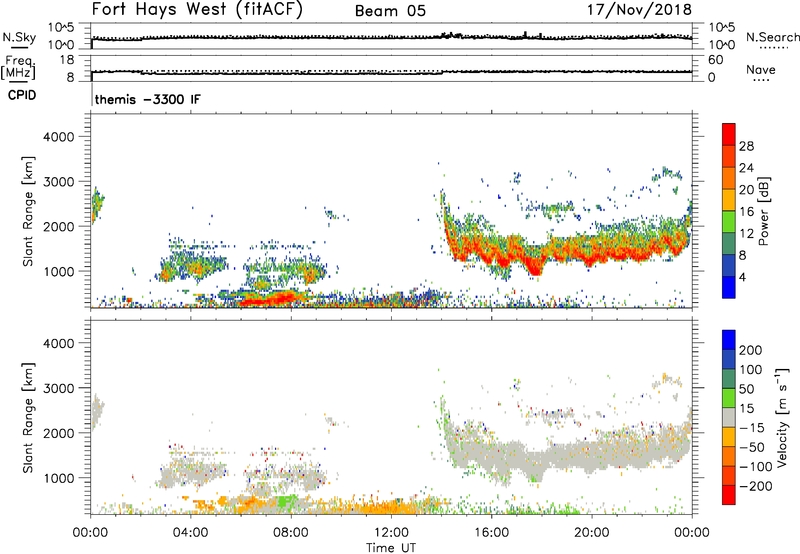The width and height of the screenshot is (800, 554).
Task: Click the '28' tick on the power scale
Action: pos(746,146)
